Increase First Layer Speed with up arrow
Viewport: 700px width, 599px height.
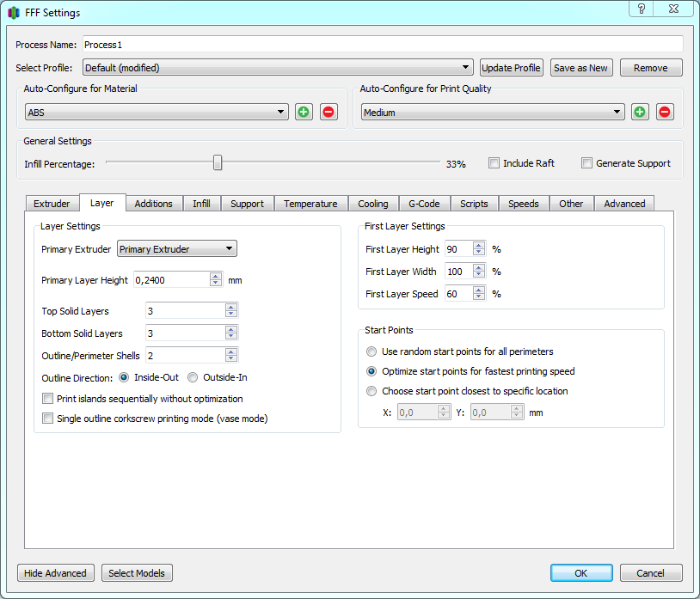[x=479, y=290]
